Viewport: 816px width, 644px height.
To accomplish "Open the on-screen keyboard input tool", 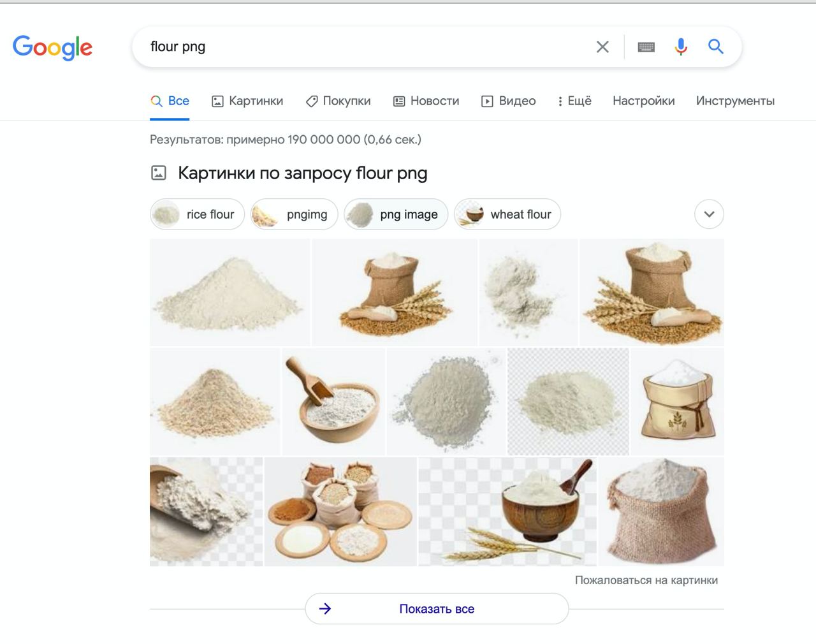I will pos(646,47).
